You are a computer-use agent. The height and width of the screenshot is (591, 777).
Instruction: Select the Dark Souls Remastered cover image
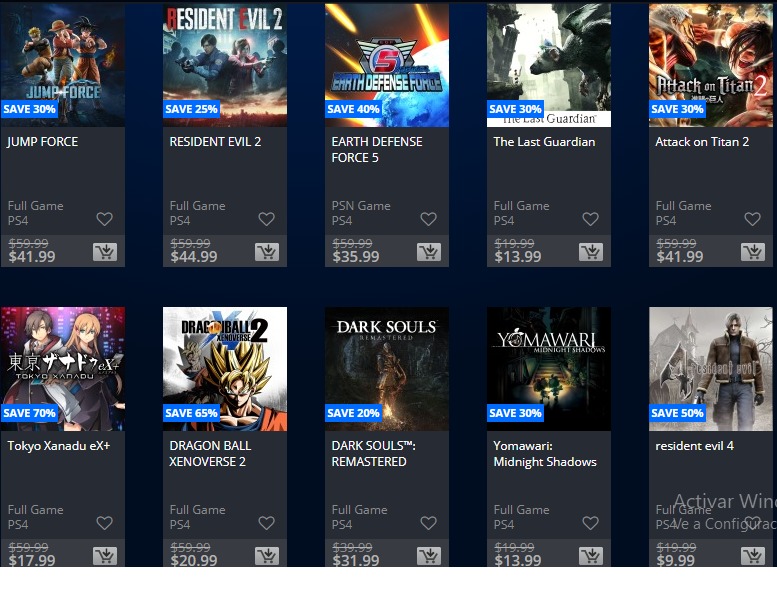pos(387,368)
